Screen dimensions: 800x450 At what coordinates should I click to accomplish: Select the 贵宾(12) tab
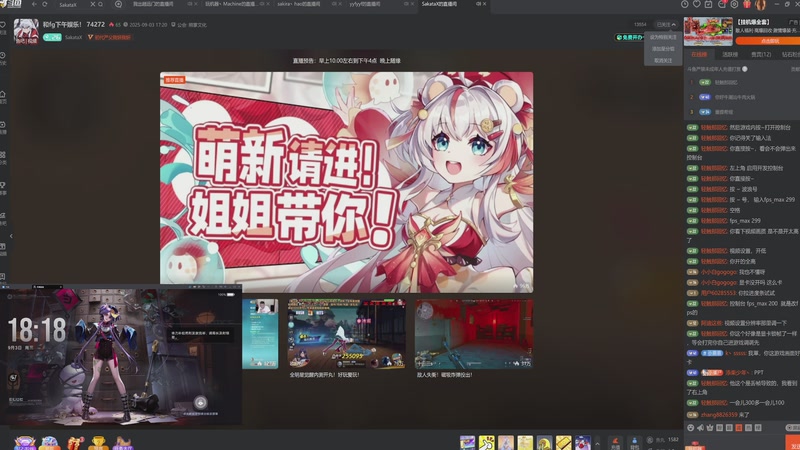(x=761, y=55)
